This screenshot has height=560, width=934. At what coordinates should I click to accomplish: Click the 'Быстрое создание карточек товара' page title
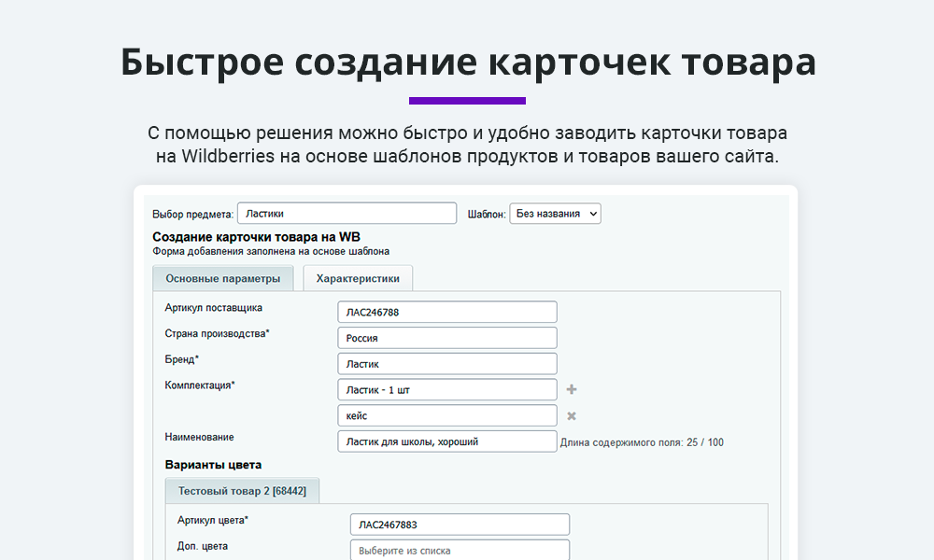(467, 63)
